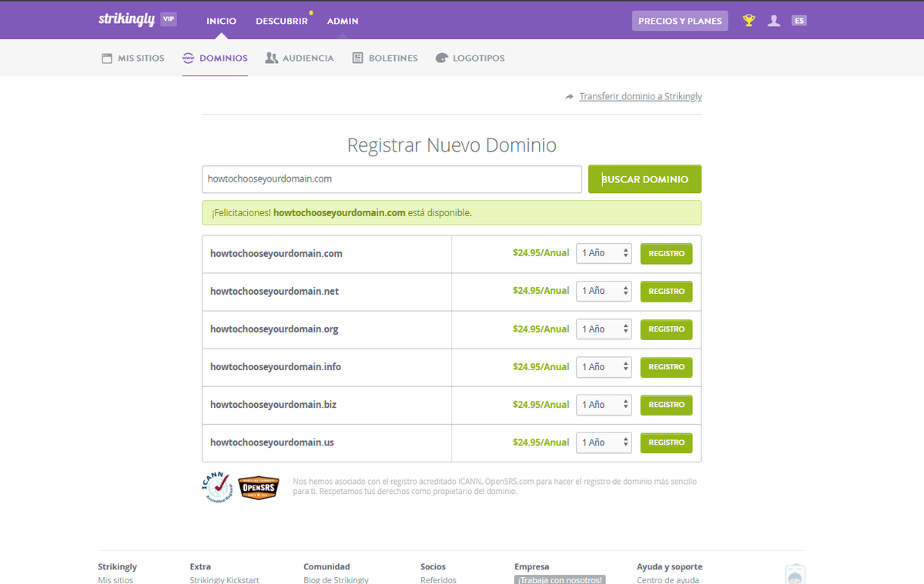924x584 pixels.
Task: Click the .com price $24.95/Anual
Action: pyautogui.click(x=541, y=253)
